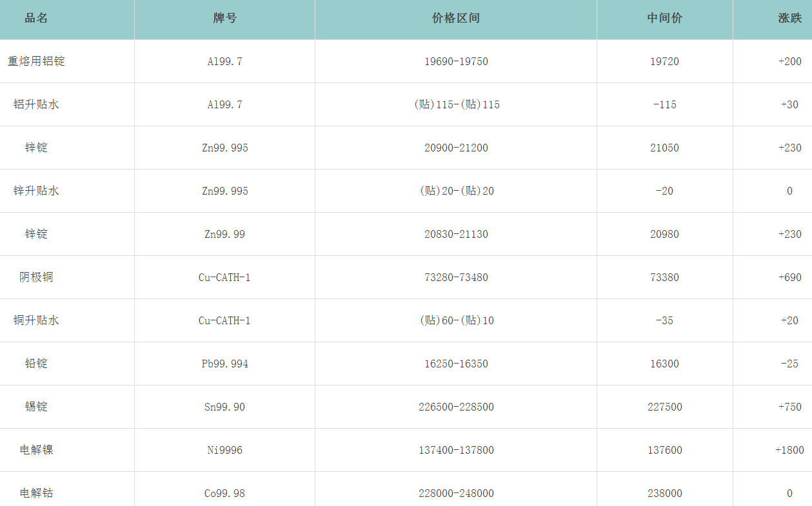This screenshot has height=506, width=812.
Task: Select the 价格区间 column header
Action: pos(455,18)
